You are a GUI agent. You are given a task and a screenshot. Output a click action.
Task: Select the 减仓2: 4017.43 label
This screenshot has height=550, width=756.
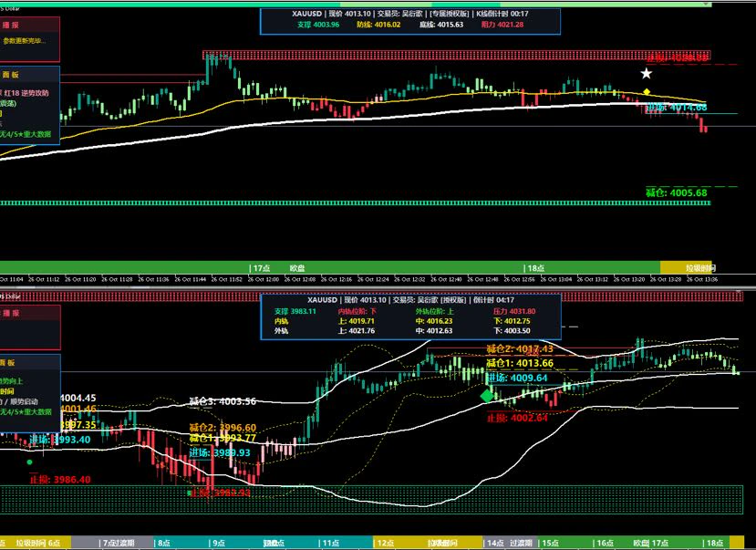[x=520, y=348]
